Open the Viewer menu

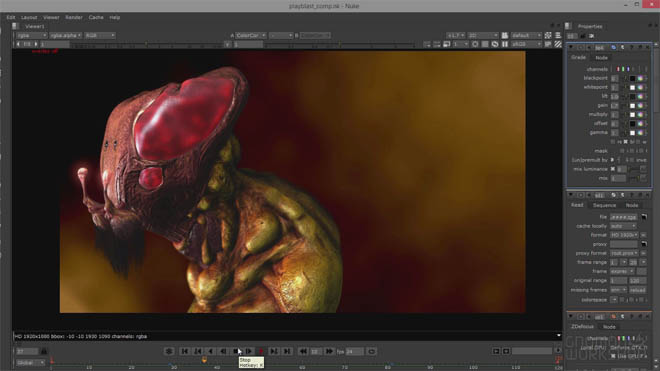51,17
